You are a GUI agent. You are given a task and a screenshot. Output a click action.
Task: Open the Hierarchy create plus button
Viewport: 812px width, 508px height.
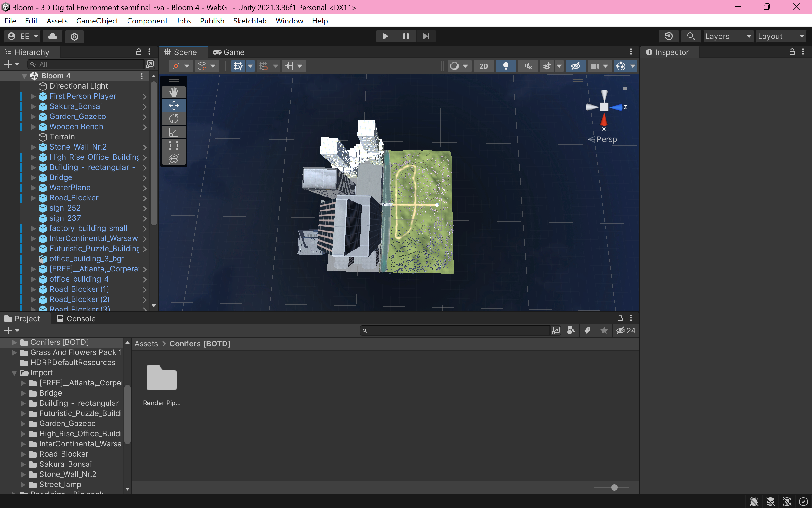click(x=11, y=64)
